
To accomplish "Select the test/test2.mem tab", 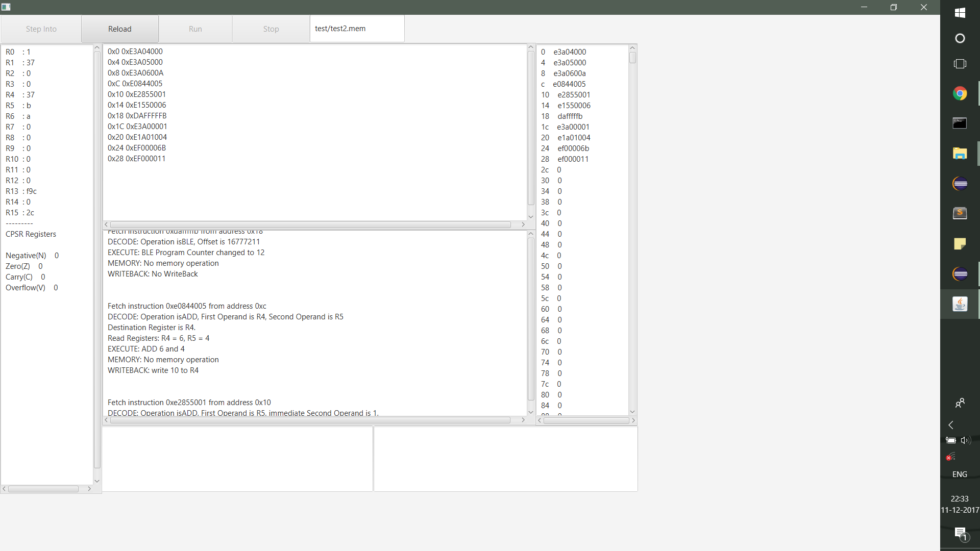I will (x=356, y=29).
